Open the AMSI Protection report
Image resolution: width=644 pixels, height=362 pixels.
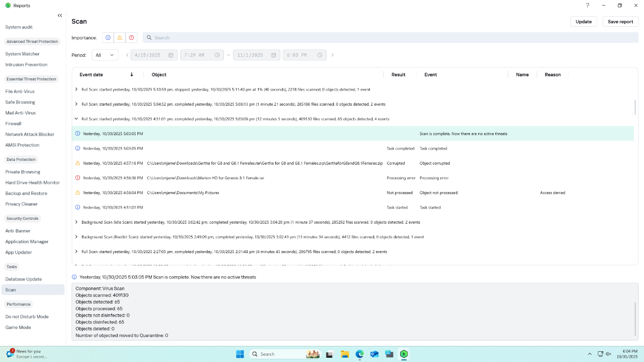[23, 145]
